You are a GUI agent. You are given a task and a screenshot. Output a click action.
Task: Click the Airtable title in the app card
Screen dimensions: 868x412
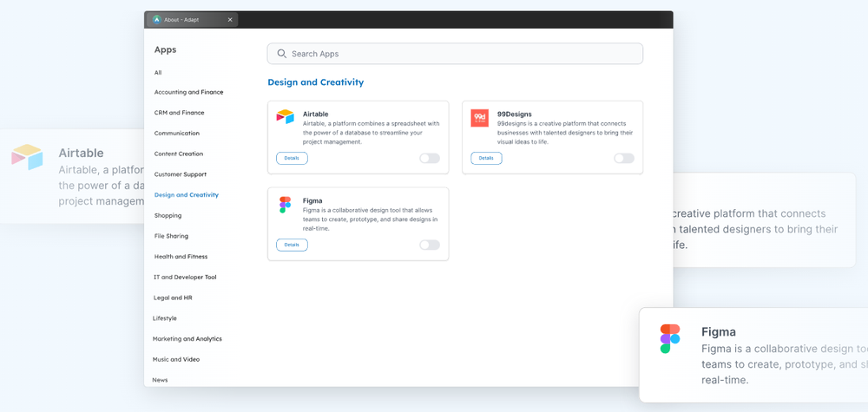tap(316, 114)
